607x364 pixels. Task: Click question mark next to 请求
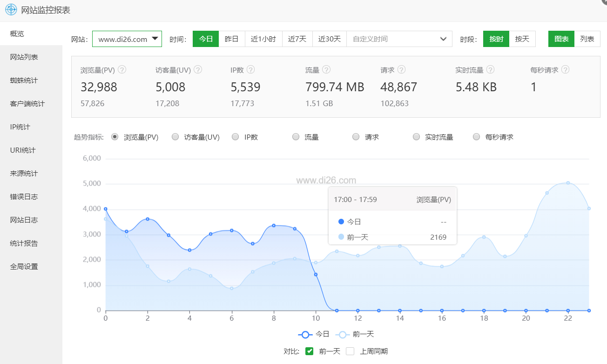(401, 70)
